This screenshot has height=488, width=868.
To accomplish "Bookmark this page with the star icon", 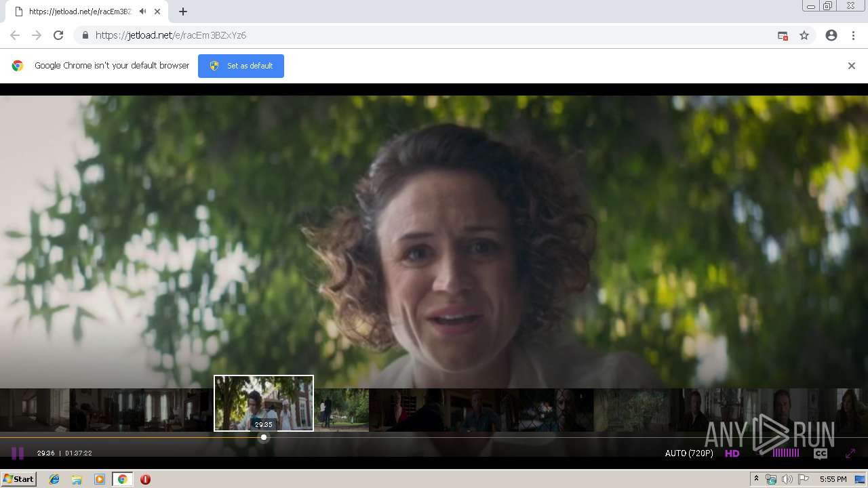I will pos(804,35).
